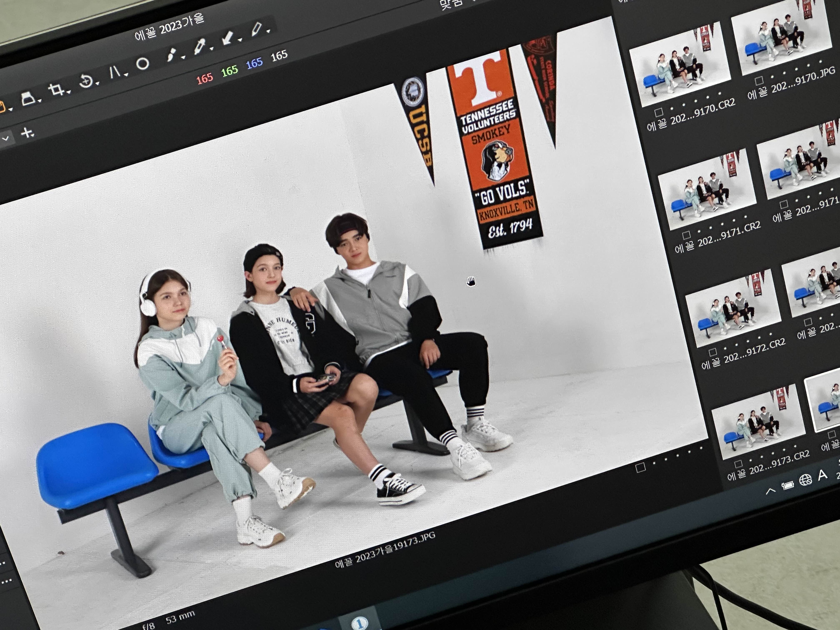Screen dimensions: 840x630
Task: Select the White Balance eyedropper tool
Action: pos(200,46)
